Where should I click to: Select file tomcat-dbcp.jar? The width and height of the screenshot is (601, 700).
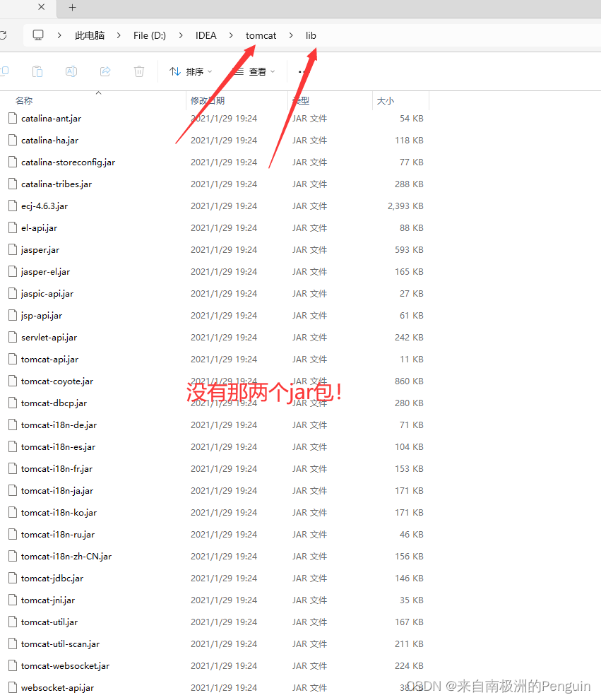pyautogui.click(x=54, y=403)
